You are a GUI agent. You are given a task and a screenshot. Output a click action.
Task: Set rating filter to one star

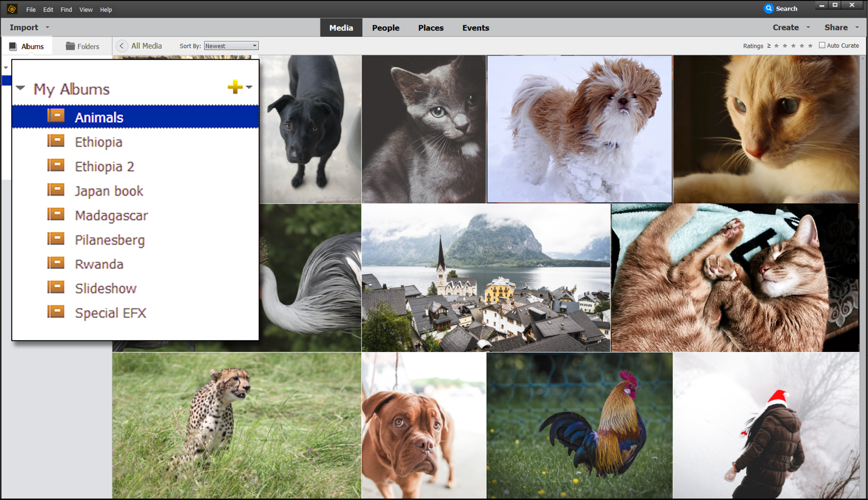[777, 46]
